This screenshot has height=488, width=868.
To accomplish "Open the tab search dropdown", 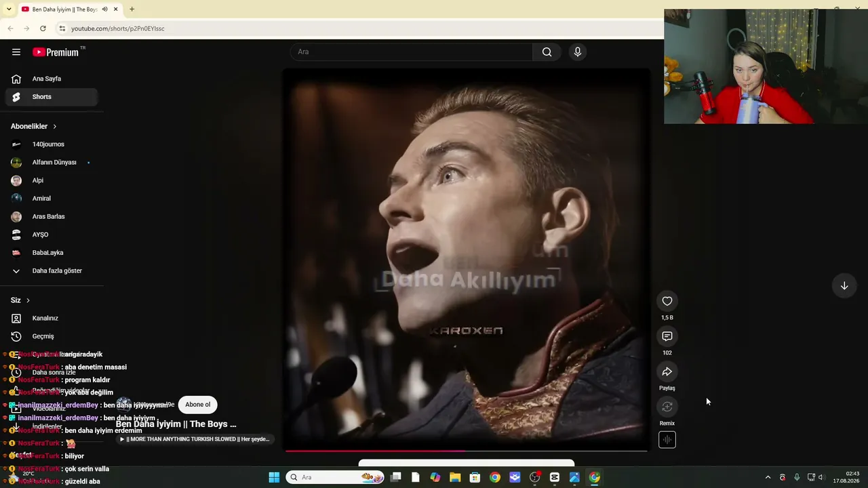I will pyautogui.click(x=9, y=9).
